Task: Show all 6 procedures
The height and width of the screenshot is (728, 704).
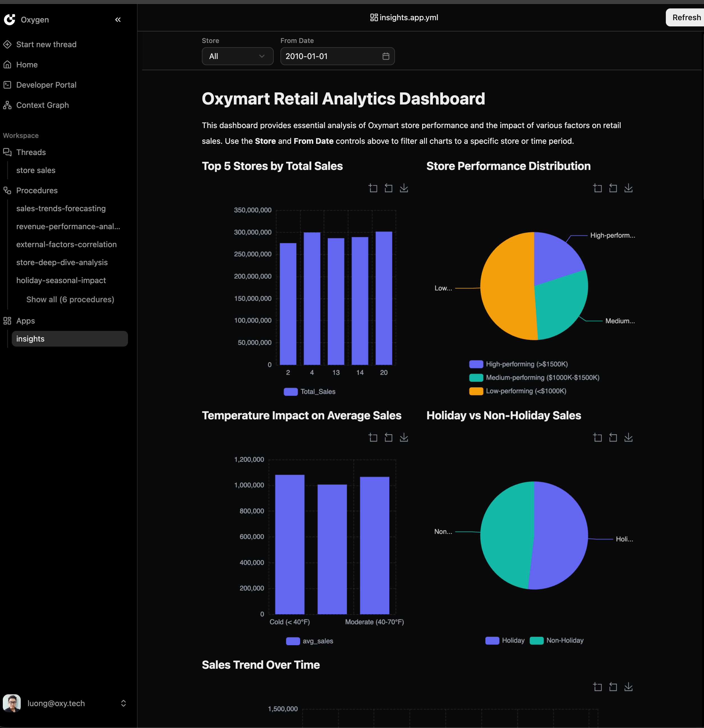Action: click(x=70, y=299)
